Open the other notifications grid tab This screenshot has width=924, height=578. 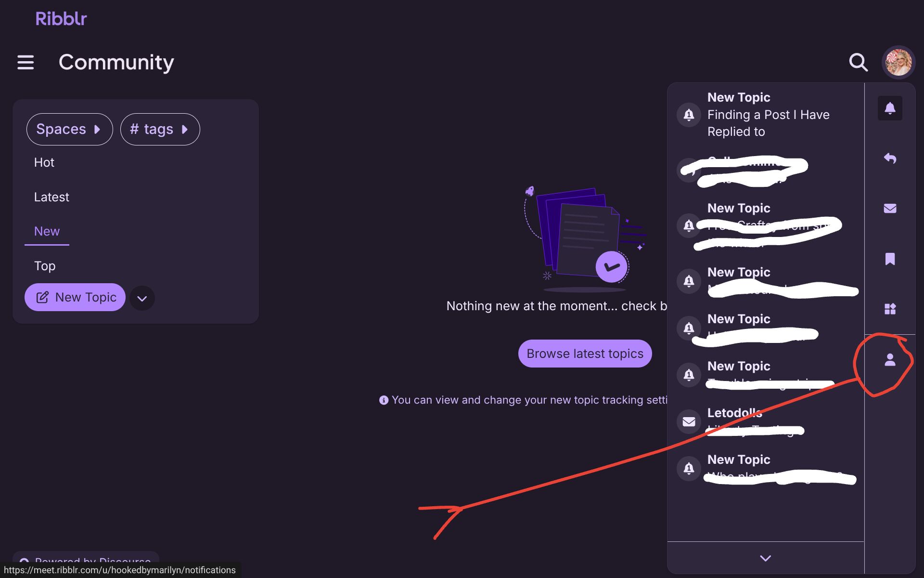(x=890, y=309)
